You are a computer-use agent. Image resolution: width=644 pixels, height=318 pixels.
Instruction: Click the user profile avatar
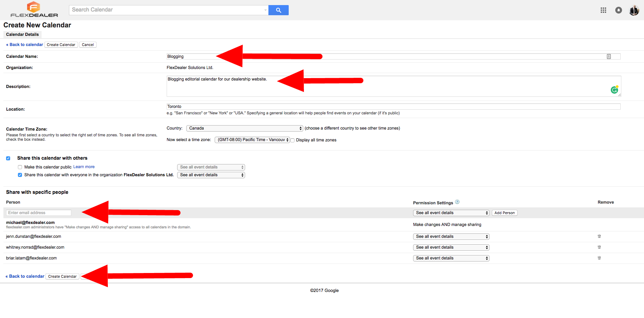(x=634, y=10)
